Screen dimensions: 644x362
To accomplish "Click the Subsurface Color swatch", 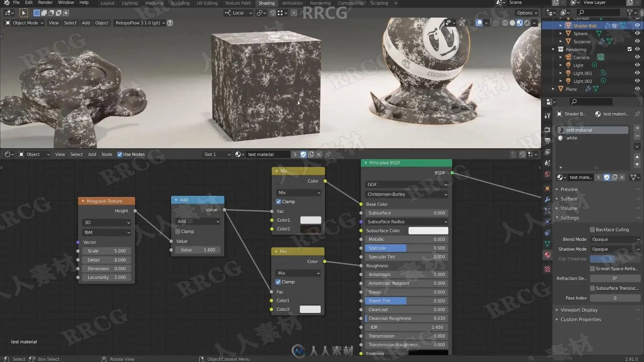I will (x=428, y=231).
